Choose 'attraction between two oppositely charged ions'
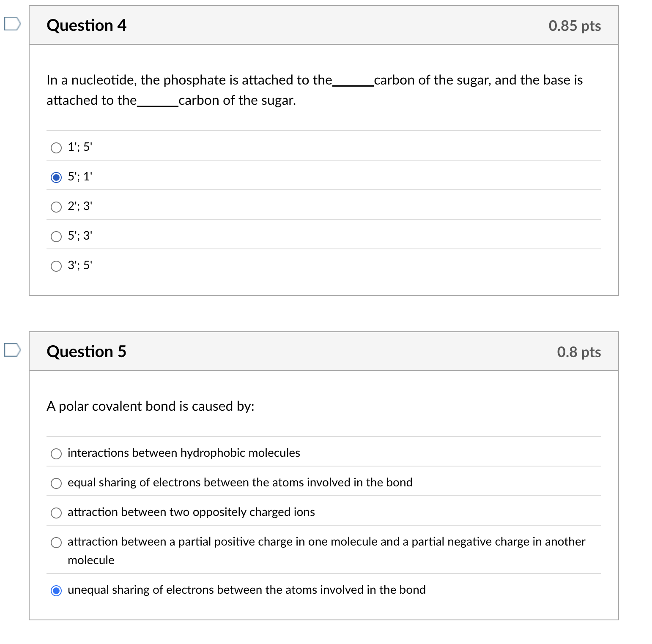The width and height of the screenshot is (652, 644). [x=56, y=513]
